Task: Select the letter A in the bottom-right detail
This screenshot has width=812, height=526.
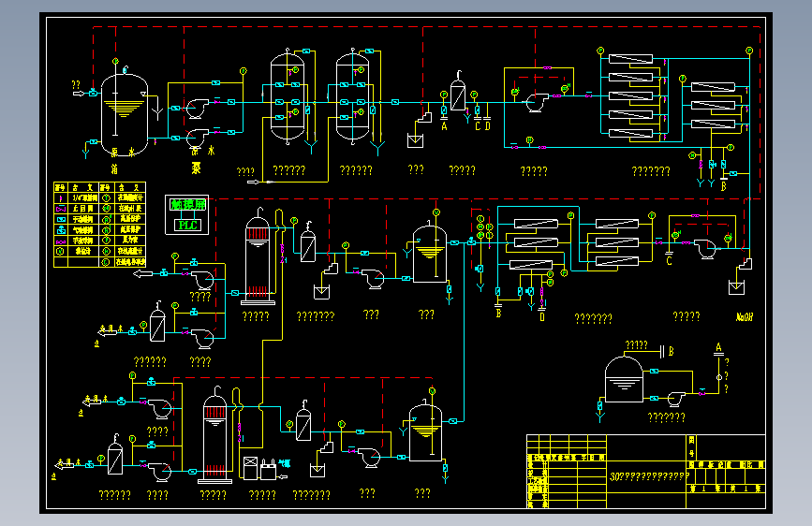Action: click(718, 347)
